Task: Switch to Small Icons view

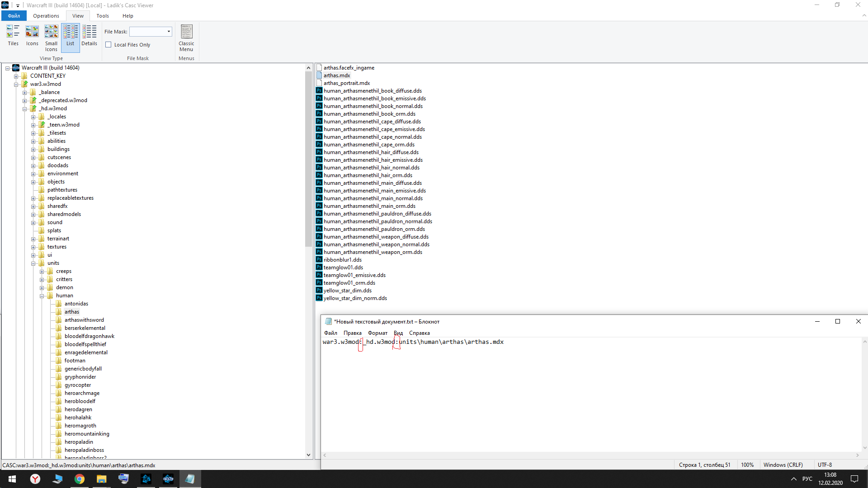Action: coord(51,37)
